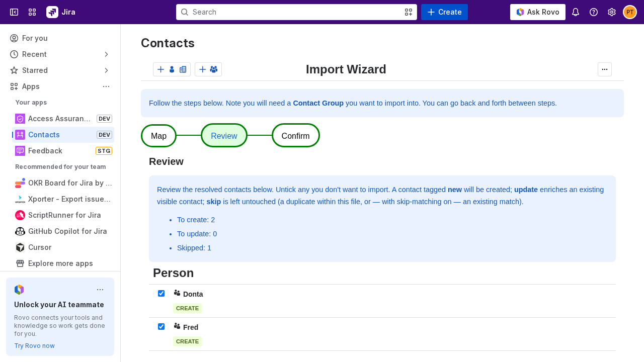
Task: Click add person or organisation button
Action: (172, 69)
